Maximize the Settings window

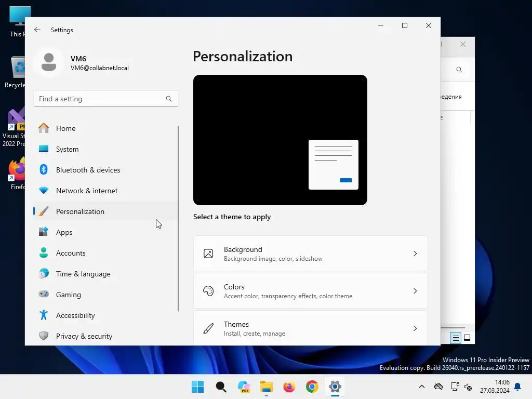tap(404, 25)
